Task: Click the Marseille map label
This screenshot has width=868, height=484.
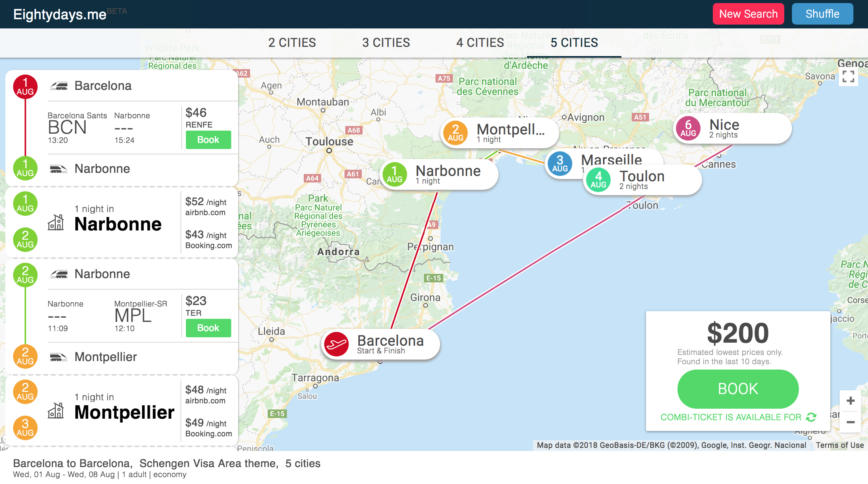Action: [611, 159]
